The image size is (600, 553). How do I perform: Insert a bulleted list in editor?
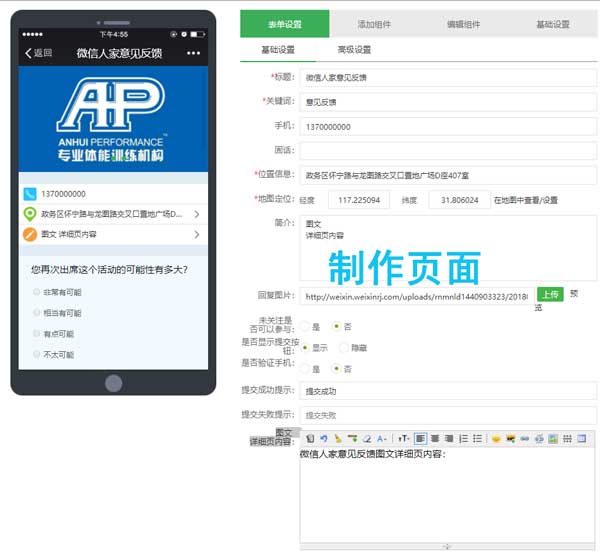(477, 439)
